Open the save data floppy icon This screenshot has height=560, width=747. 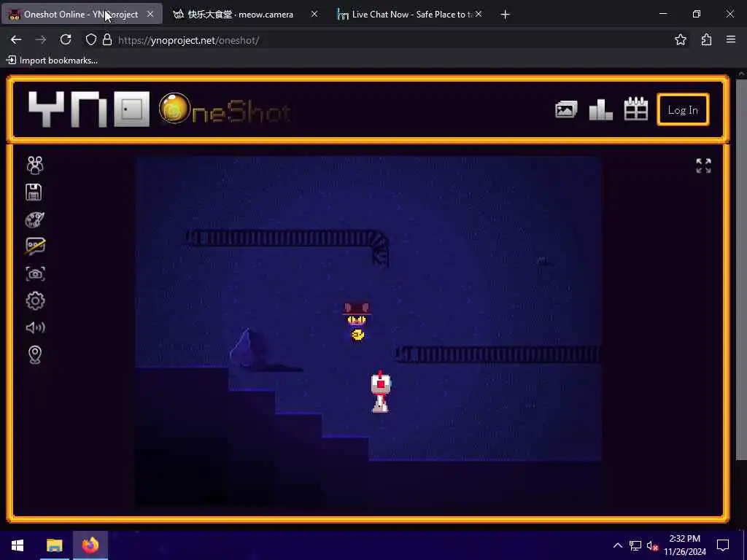34,192
